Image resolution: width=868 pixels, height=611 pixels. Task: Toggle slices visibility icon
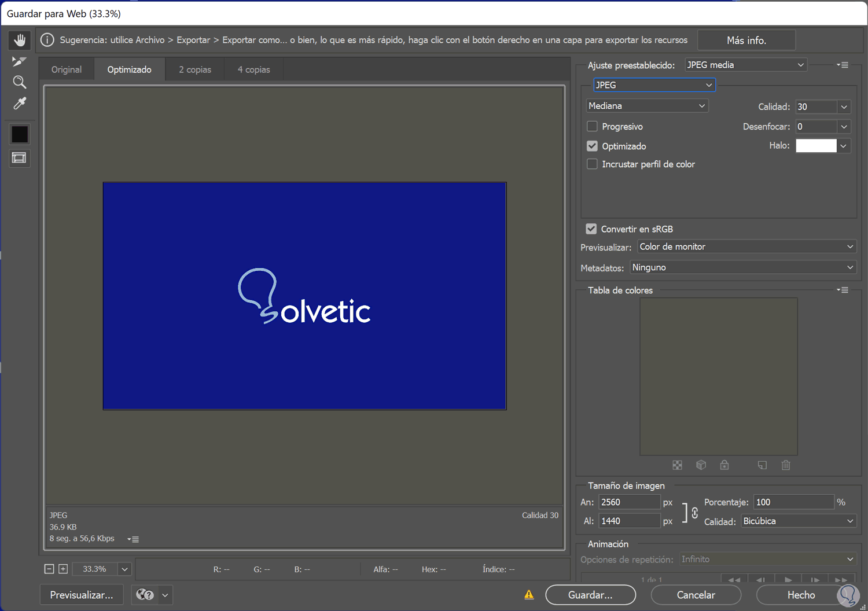pos(20,158)
